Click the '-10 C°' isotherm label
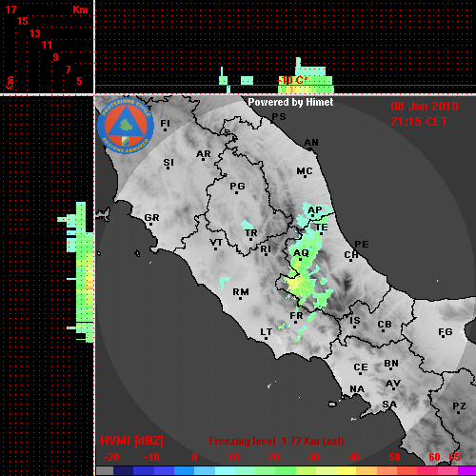This screenshot has width=476, height=476. pos(292,80)
